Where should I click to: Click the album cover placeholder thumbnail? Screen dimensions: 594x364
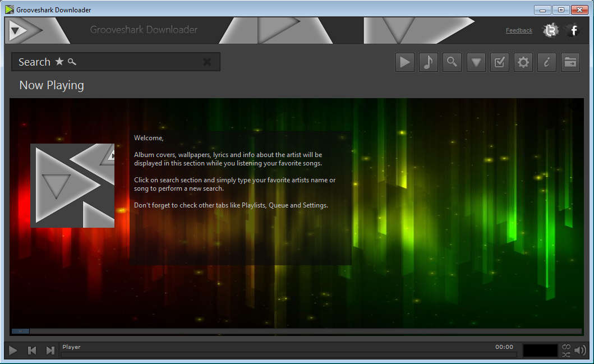[x=72, y=186]
